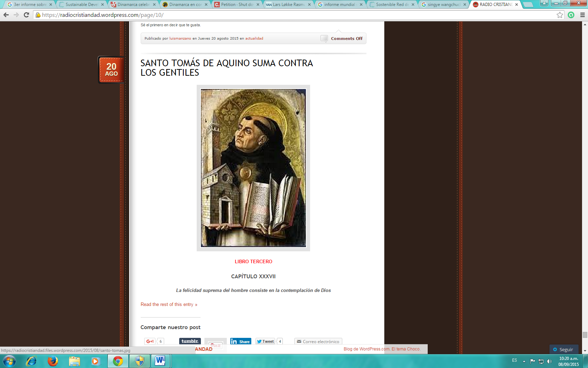Click the Google +1 button
Screen dimensions: 588x368
[x=150, y=341]
